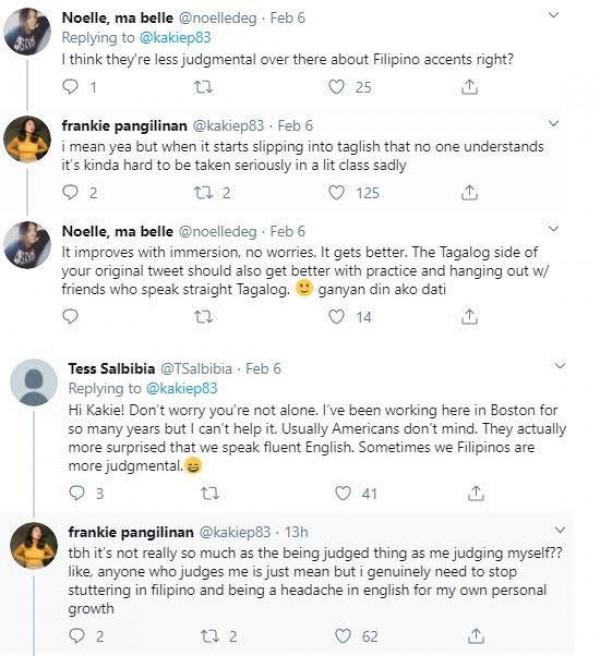Screen dimensions: 600x656
Task: View Tess Salbibia's default avatar
Action: tap(38, 383)
